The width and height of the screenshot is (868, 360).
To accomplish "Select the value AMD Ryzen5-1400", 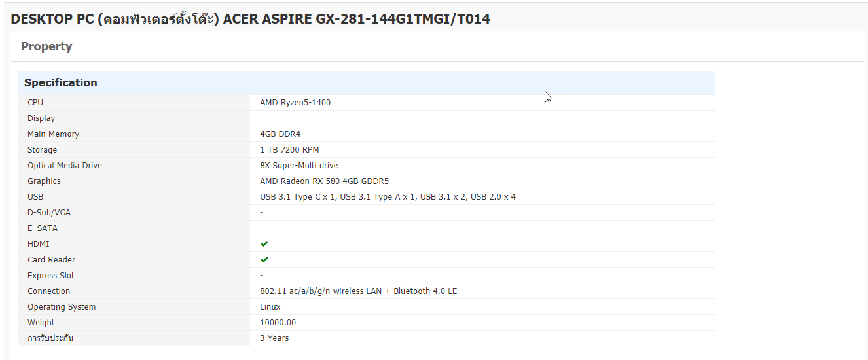I will 295,103.
